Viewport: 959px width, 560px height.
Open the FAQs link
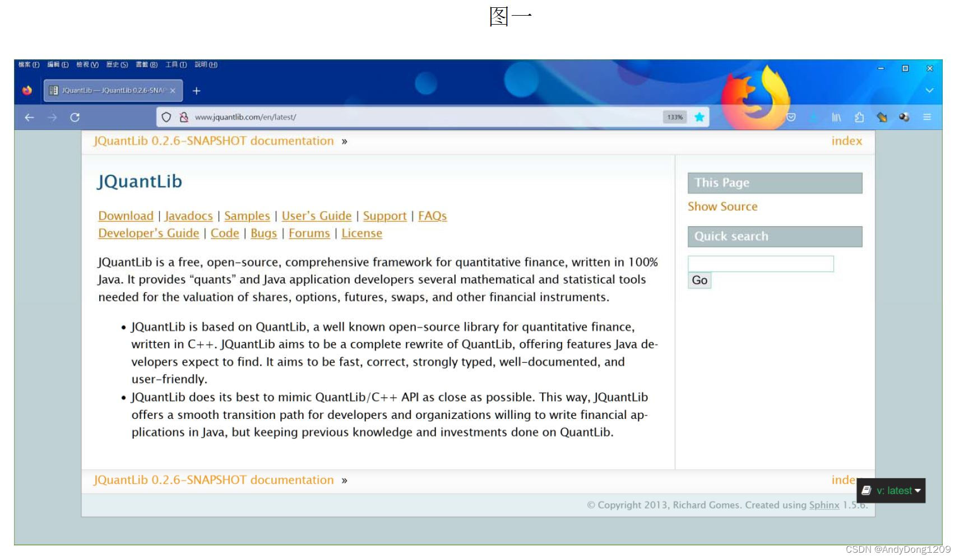point(433,216)
